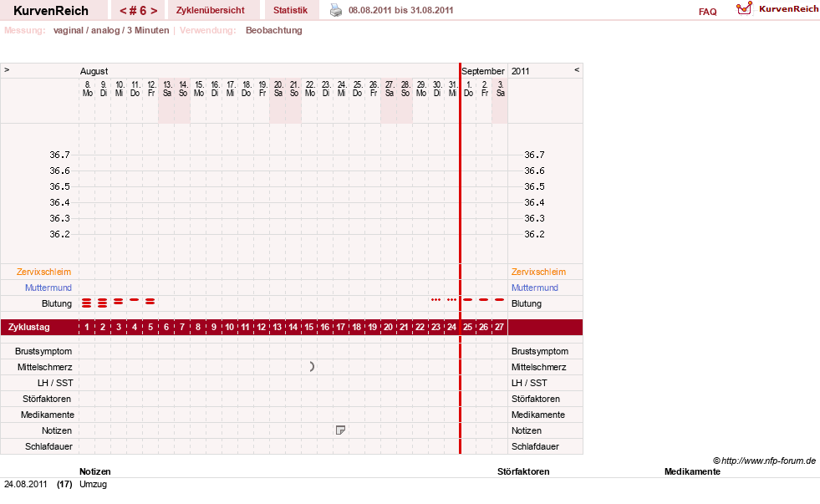Open the FAQ link

tap(707, 12)
